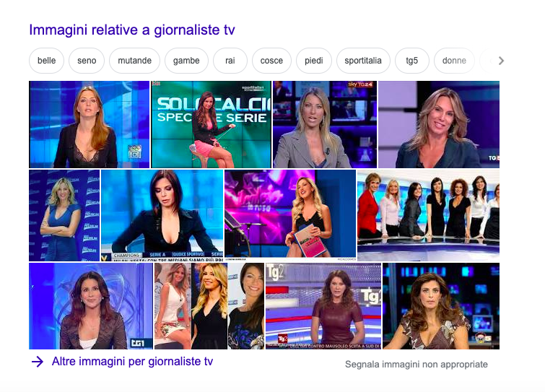The height and width of the screenshot is (392, 545).
Task: Open the Sky TG24 studio thumbnail
Action: (x=325, y=124)
